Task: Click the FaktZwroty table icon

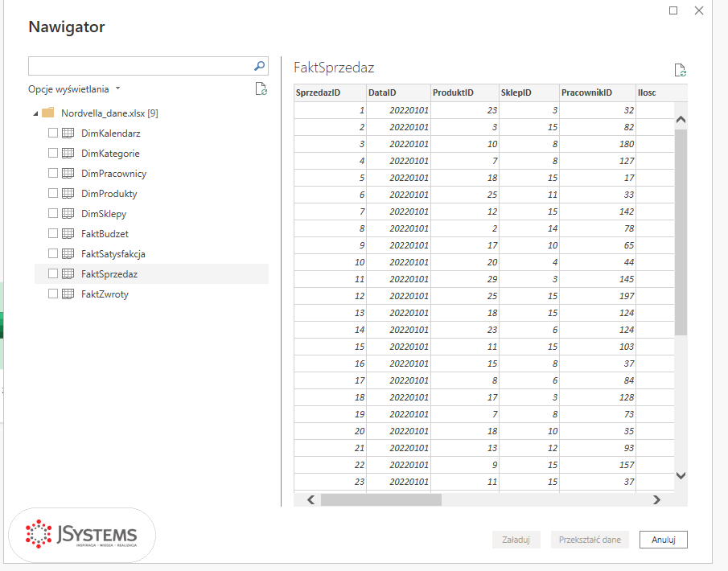Action: point(68,294)
